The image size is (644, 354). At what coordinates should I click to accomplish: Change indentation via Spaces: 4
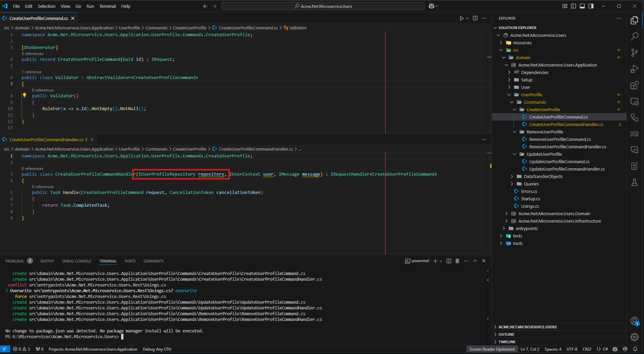coord(553,349)
